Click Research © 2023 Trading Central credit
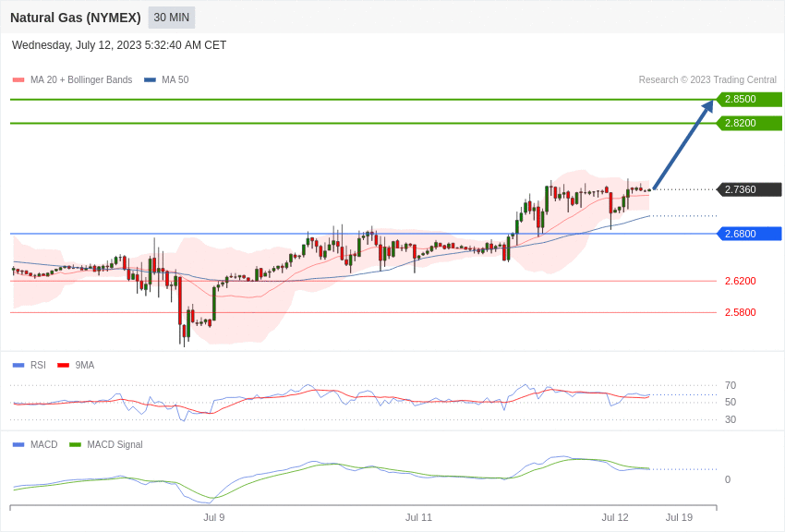Image resolution: width=785 pixels, height=532 pixels. click(707, 79)
